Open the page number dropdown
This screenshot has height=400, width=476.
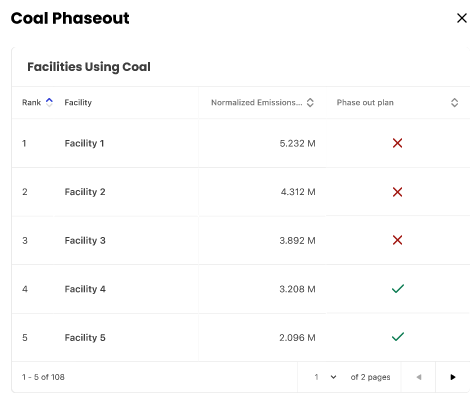(x=325, y=377)
